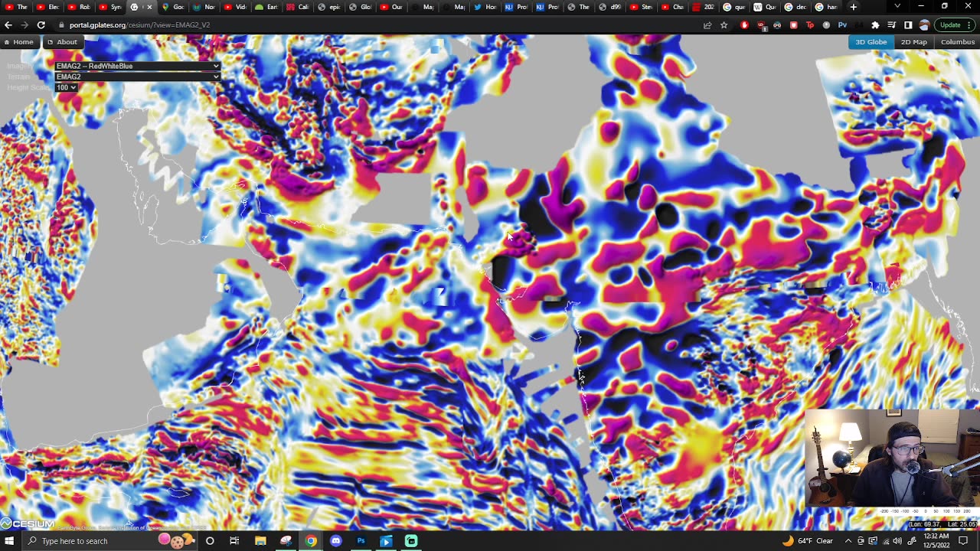Open the Height Scale dropdown showing 100
This screenshot has width=980, height=551.
click(x=66, y=87)
